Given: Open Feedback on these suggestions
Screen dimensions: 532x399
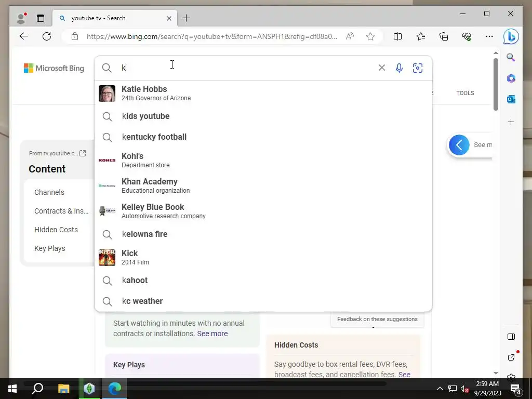Looking at the screenshot, I should pos(377,320).
